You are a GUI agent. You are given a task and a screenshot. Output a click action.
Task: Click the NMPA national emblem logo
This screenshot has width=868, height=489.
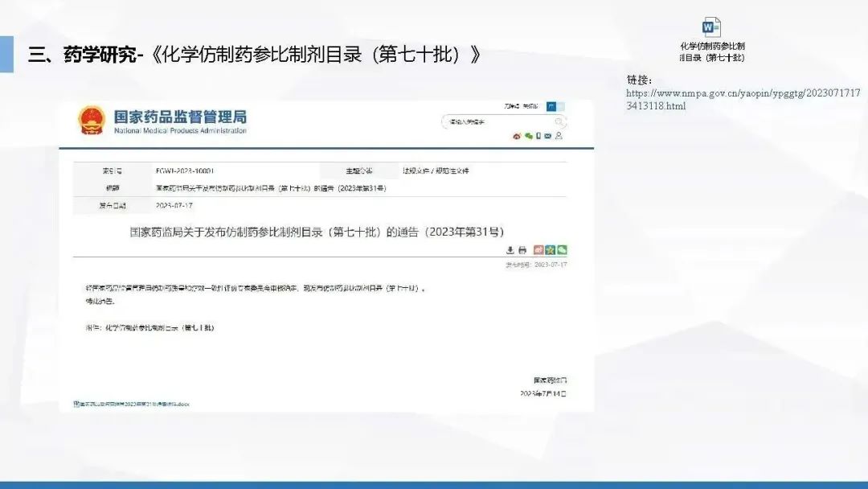click(91, 121)
